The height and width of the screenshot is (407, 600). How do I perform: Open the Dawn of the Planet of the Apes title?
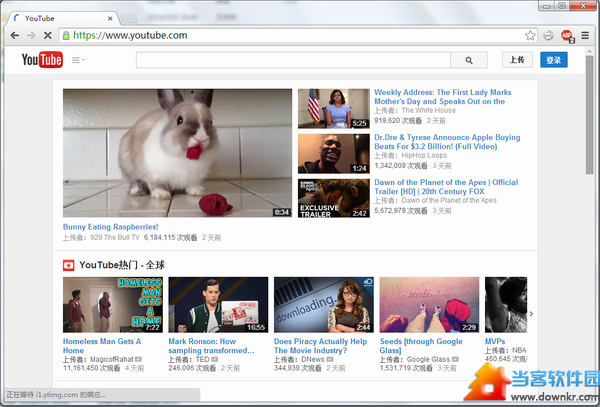tap(446, 187)
